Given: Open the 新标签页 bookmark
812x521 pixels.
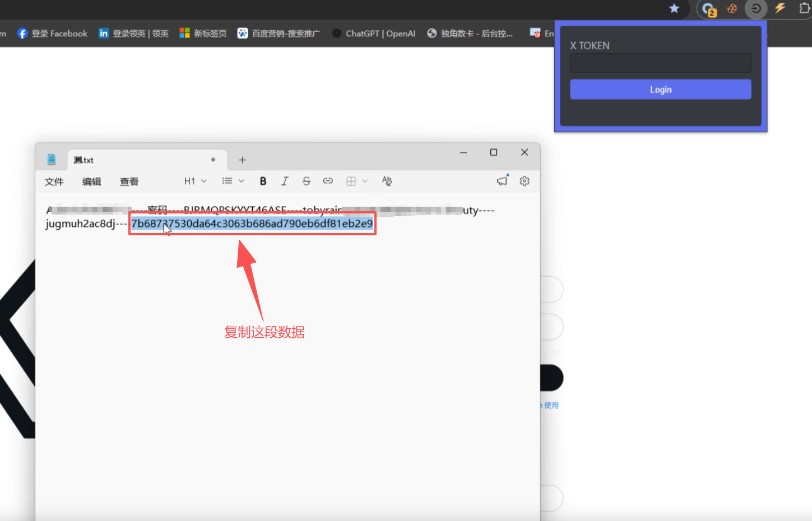Looking at the screenshot, I should (203, 34).
